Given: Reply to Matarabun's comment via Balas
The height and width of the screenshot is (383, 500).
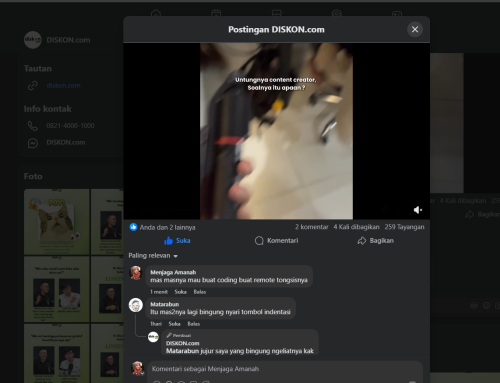Looking at the screenshot, I should coord(194,324).
